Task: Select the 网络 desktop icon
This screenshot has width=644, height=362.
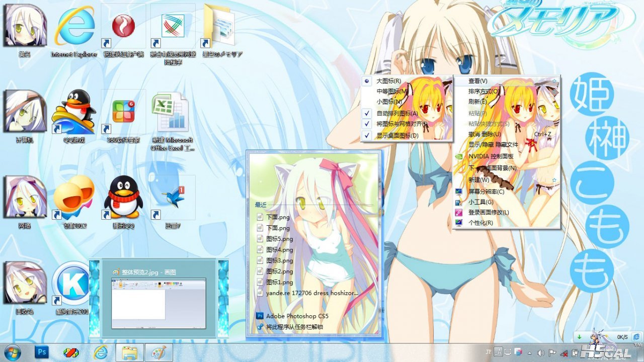Action: pos(25,202)
